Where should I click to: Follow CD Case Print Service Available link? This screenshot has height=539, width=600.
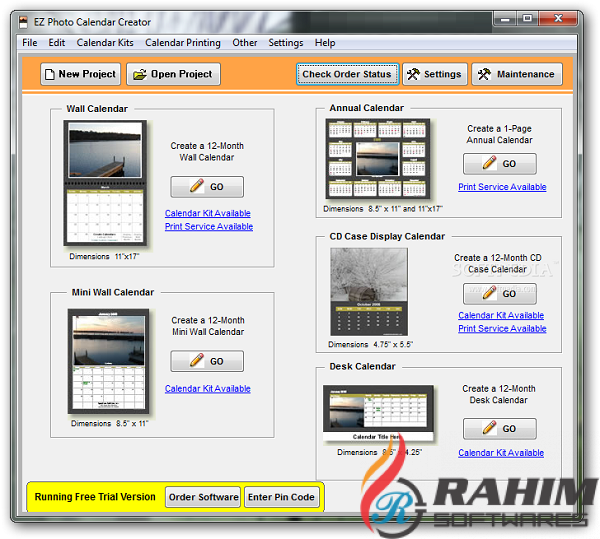pos(502,328)
